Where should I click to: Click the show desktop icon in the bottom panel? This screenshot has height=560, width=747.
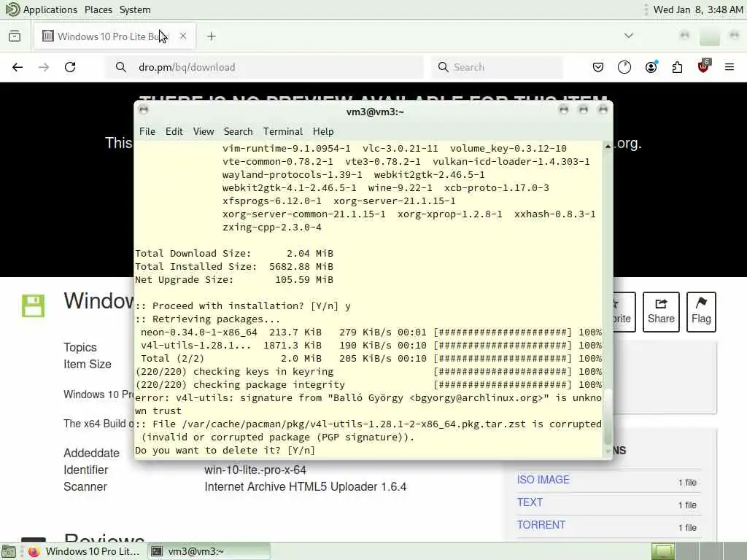[x=9, y=551]
